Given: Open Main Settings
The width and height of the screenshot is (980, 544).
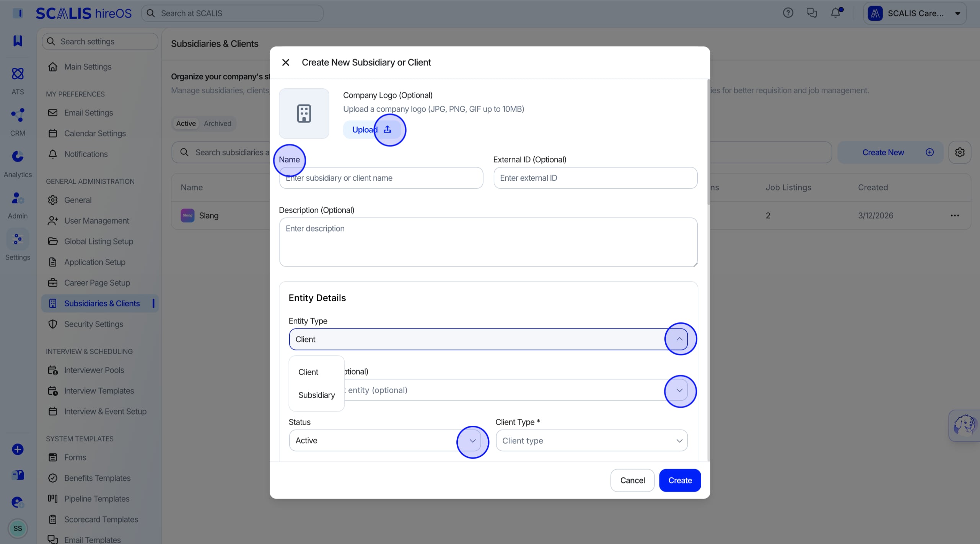Looking at the screenshot, I should coord(100,67).
